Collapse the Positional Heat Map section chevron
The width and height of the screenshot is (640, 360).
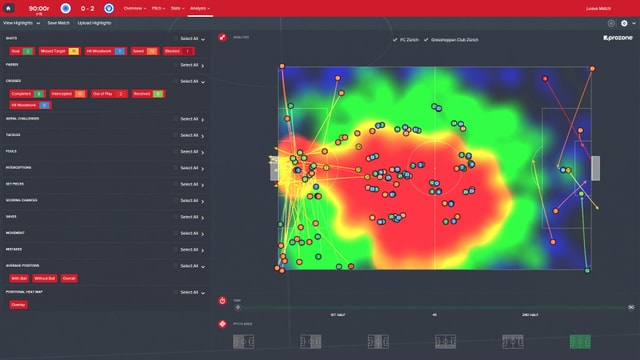point(203,293)
